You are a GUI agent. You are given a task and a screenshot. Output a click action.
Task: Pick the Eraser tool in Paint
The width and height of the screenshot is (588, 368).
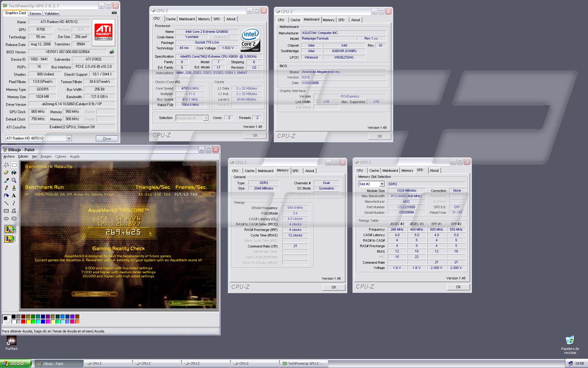[x=6, y=173]
